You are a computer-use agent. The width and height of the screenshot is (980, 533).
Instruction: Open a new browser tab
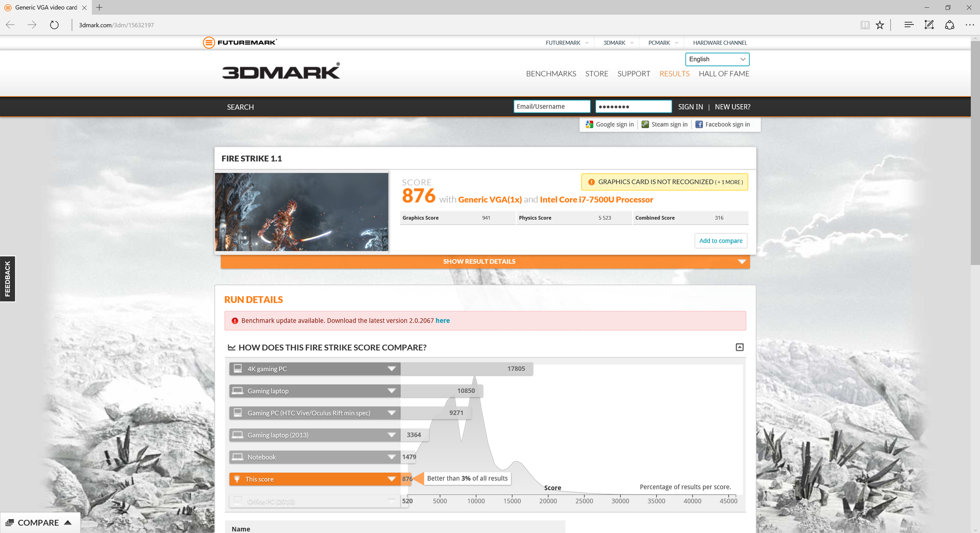(x=99, y=7)
